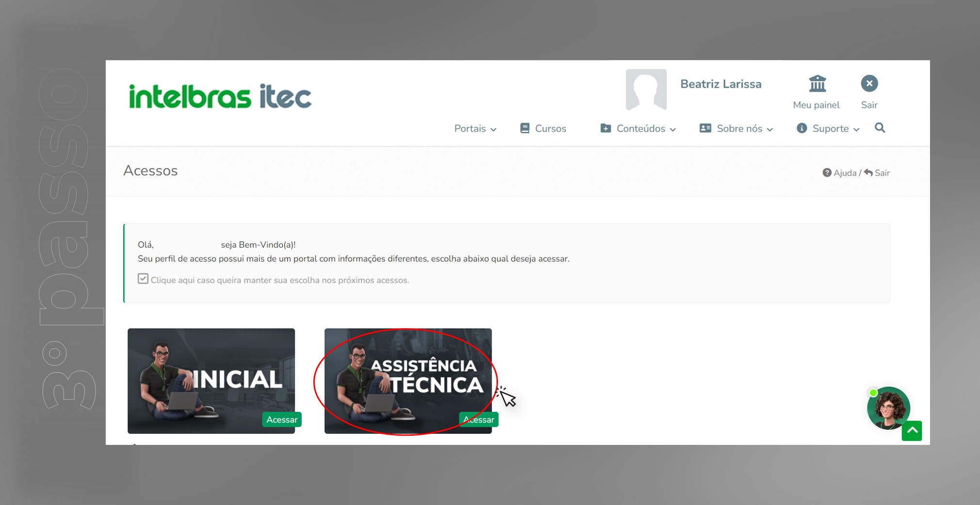Select the INICIAL portal thumbnail
The height and width of the screenshot is (505, 980).
click(211, 380)
